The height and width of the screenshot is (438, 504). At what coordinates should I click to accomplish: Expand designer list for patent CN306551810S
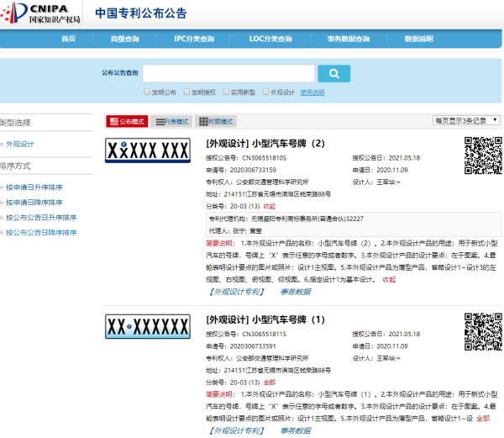[x=398, y=182]
